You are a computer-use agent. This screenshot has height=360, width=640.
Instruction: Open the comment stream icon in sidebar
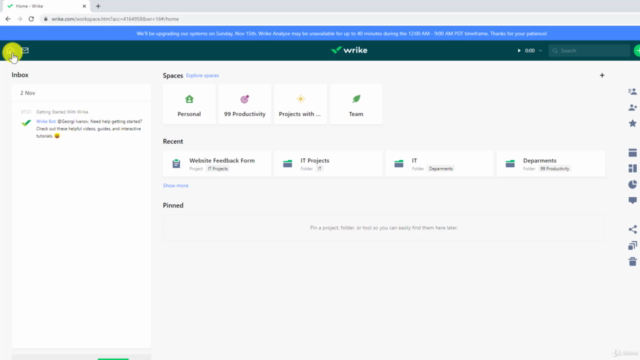click(632, 200)
